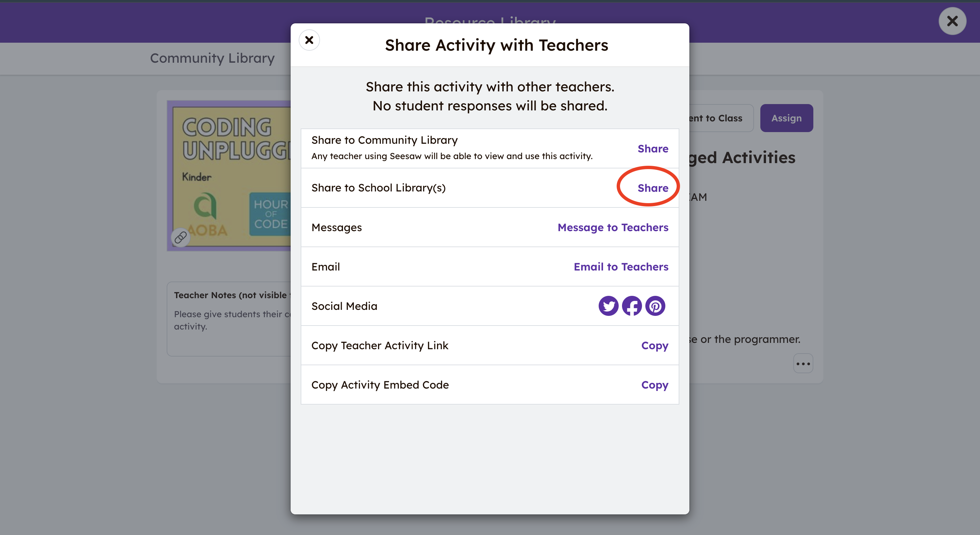Close the Share Activity dialog

309,40
